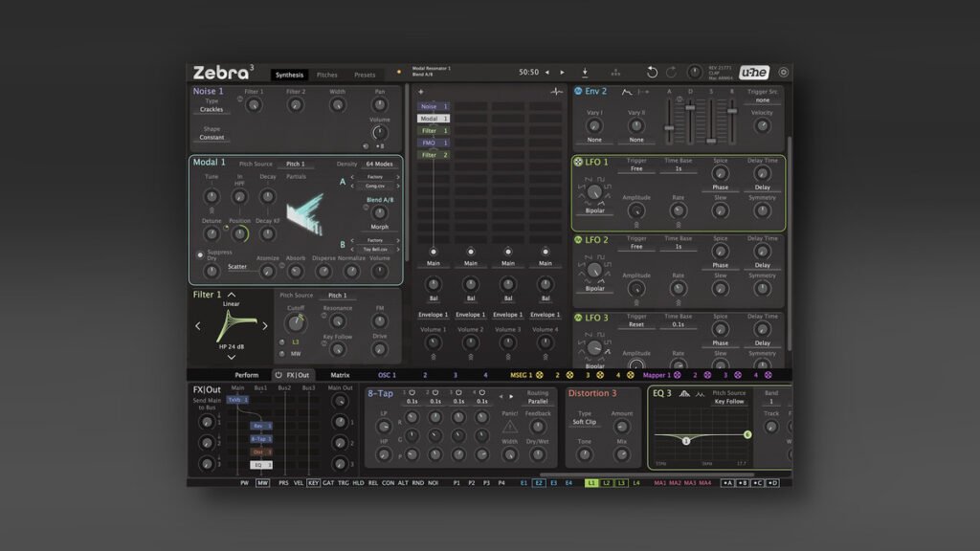Click the save preset download icon
980x551 pixels.
(585, 73)
